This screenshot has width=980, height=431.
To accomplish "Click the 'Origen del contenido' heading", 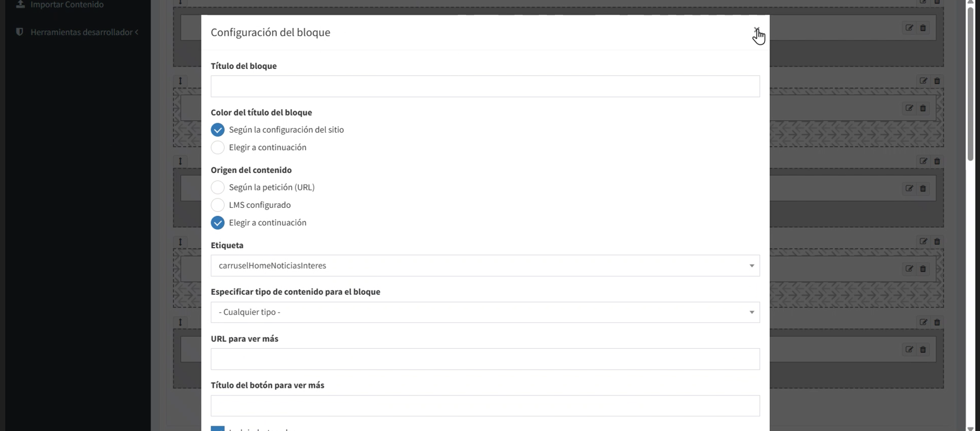I will [x=251, y=170].
